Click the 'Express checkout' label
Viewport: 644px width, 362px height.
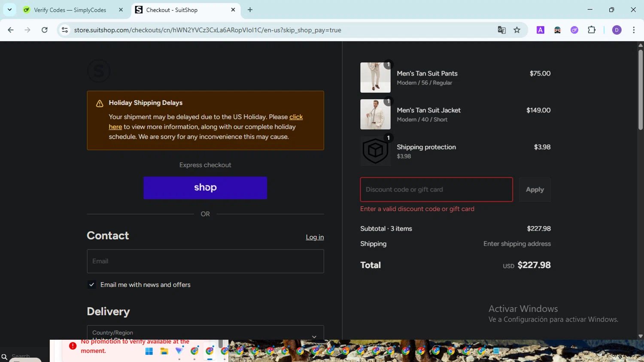(205, 165)
